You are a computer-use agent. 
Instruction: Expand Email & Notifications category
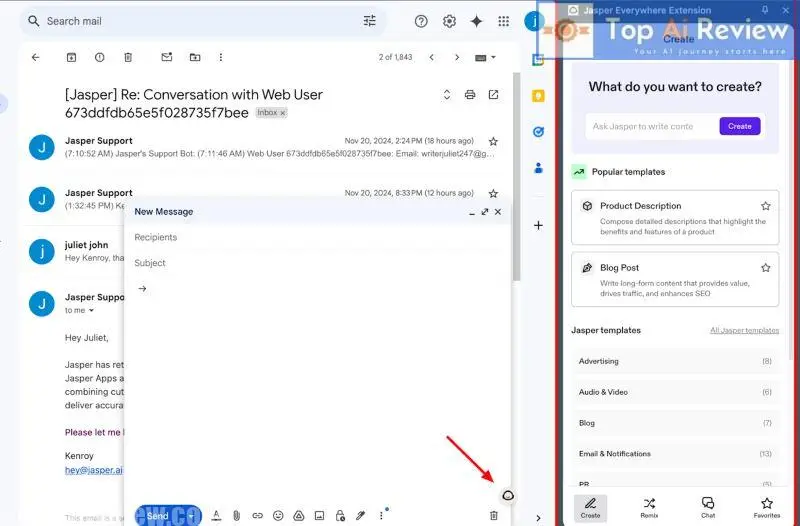pyautogui.click(x=675, y=454)
